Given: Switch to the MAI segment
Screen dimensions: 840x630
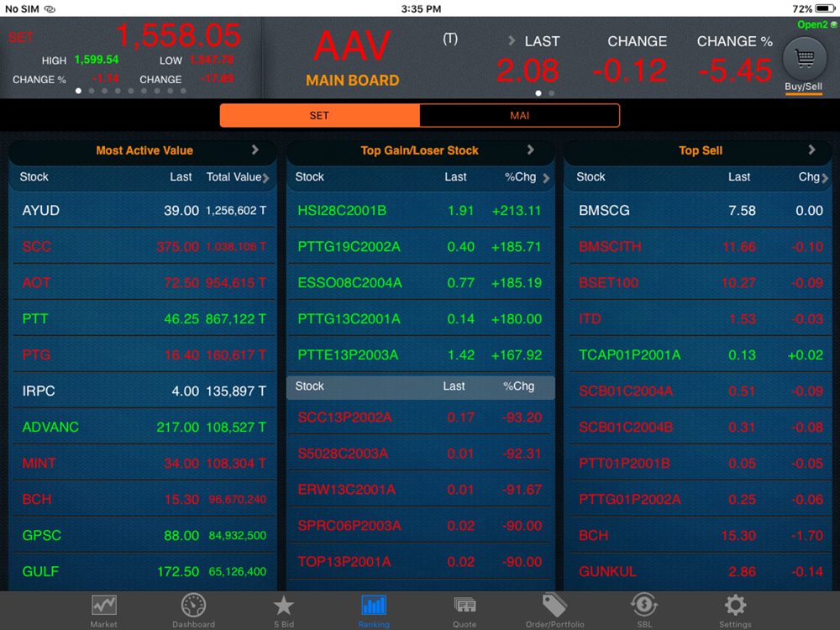Looking at the screenshot, I should click(520, 116).
